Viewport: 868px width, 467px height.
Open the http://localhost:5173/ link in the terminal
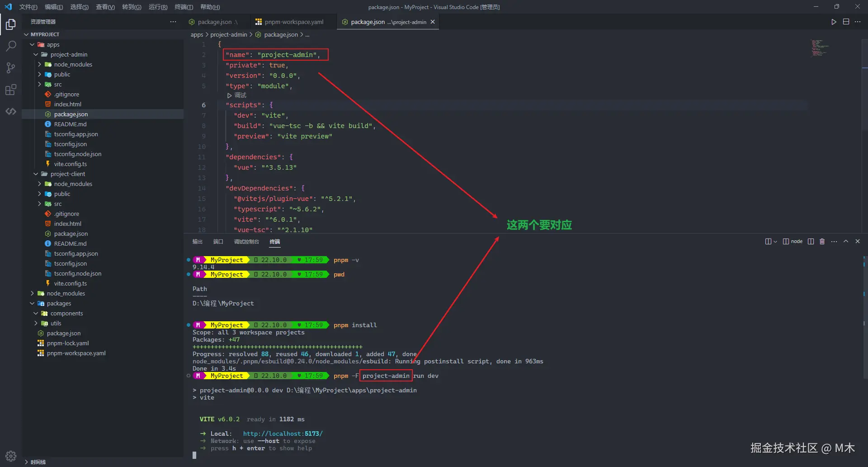(x=283, y=434)
